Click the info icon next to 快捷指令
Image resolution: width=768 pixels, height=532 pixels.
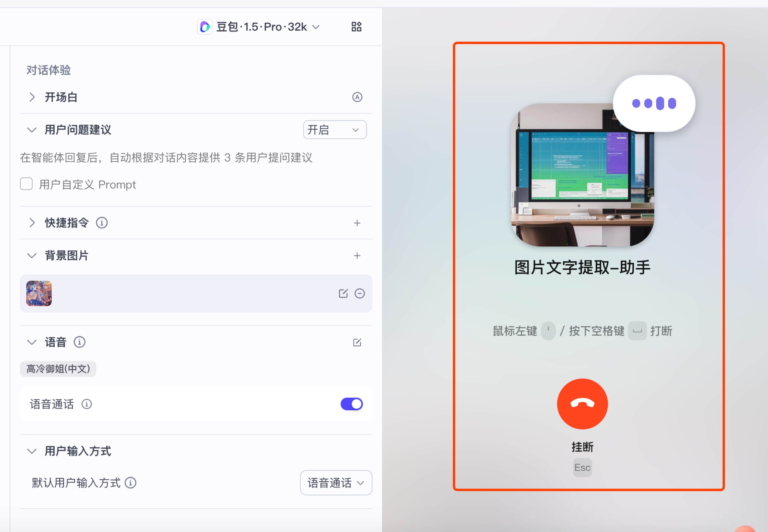click(x=102, y=223)
